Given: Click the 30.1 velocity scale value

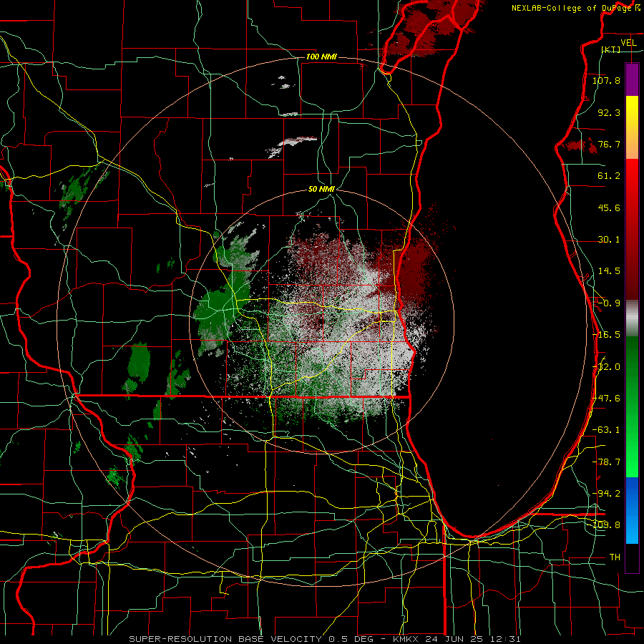Looking at the screenshot, I should tap(609, 240).
